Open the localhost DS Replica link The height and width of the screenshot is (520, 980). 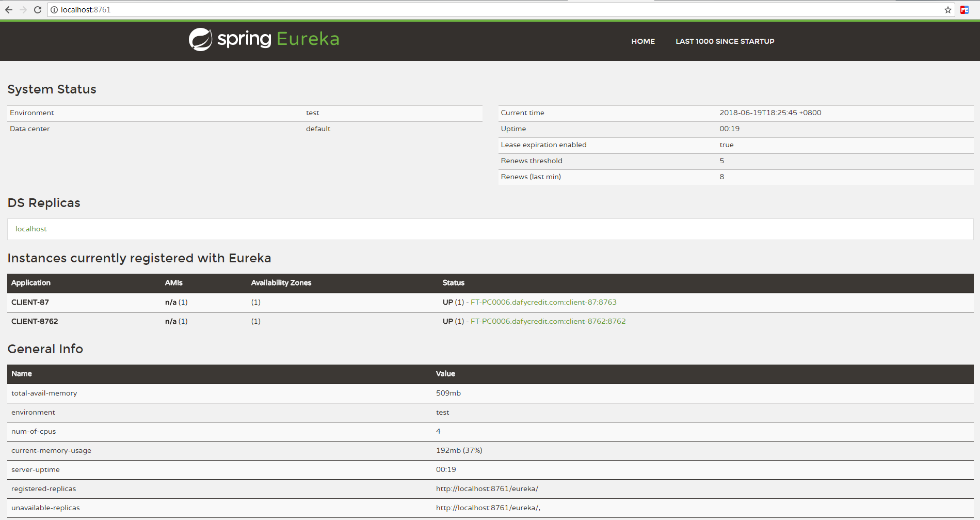31,229
